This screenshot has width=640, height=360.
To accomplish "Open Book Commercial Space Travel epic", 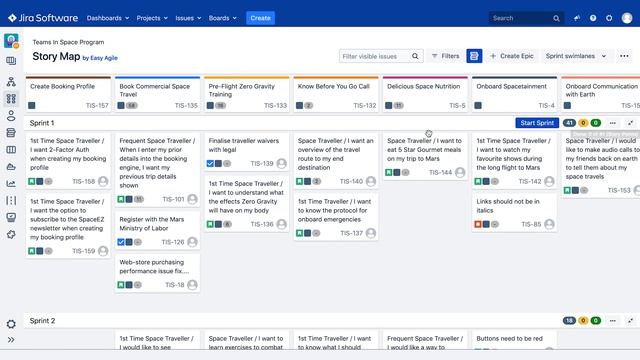I will (x=158, y=94).
